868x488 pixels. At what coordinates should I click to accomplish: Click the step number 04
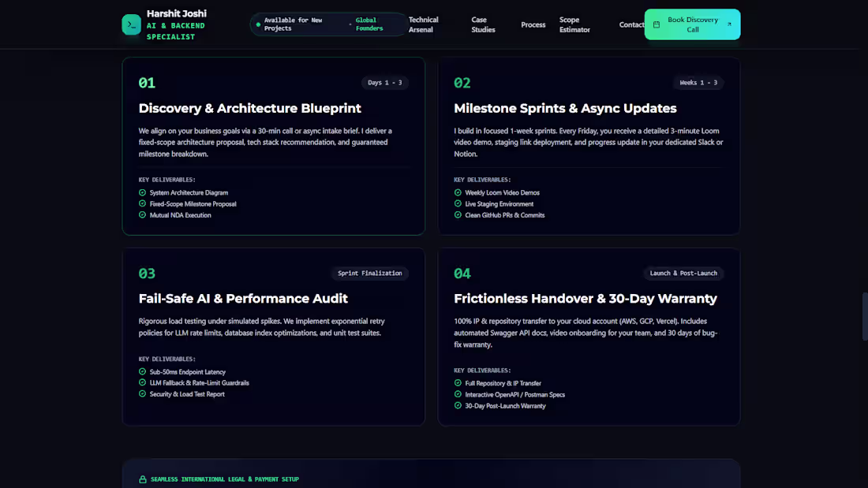coord(462,274)
